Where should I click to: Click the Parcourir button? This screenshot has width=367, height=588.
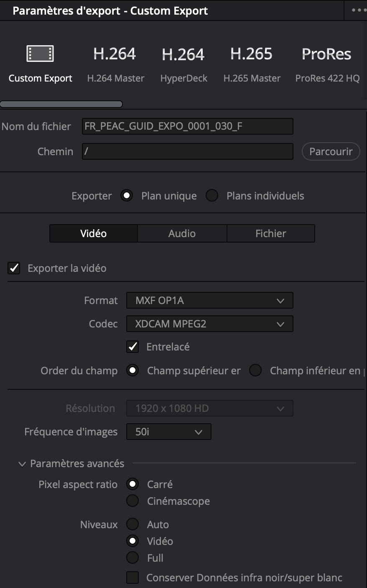point(331,151)
